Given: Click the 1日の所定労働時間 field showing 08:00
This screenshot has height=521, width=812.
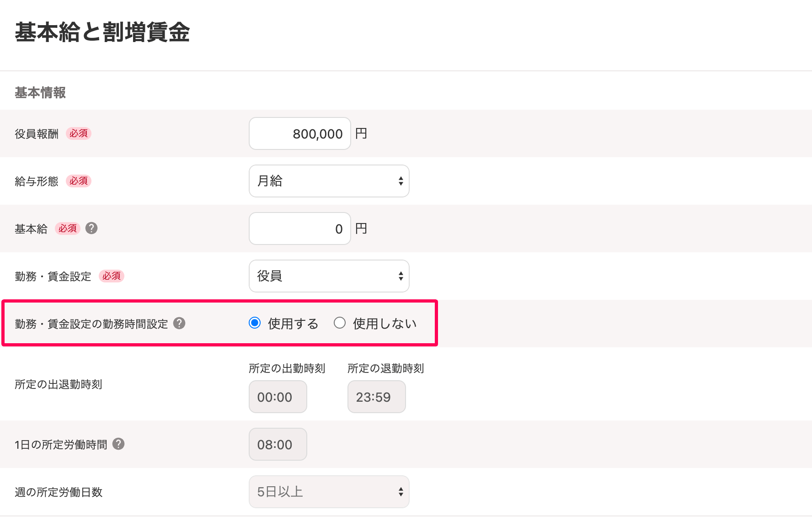Looking at the screenshot, I should (278, 444).
